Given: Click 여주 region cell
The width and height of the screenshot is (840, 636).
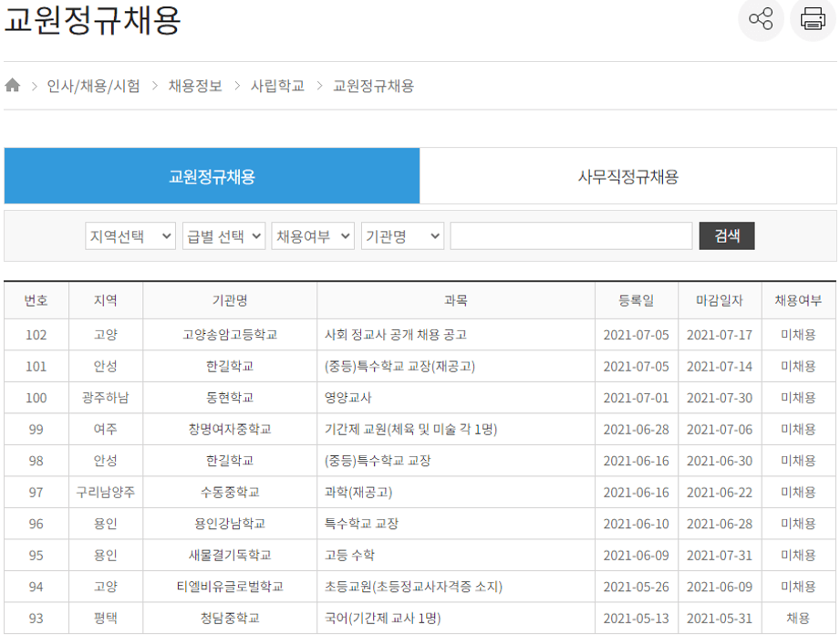Looking at the screenshot, I should point(106,429).
